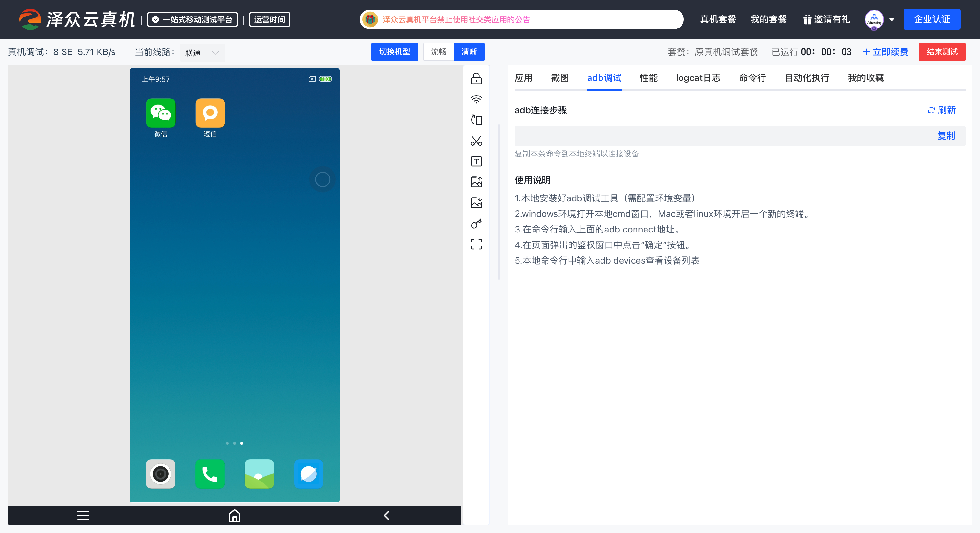The width and height of the screenshot is (980, 533).
Task: Open the logcat日志 tab
Action: (698, 78)
